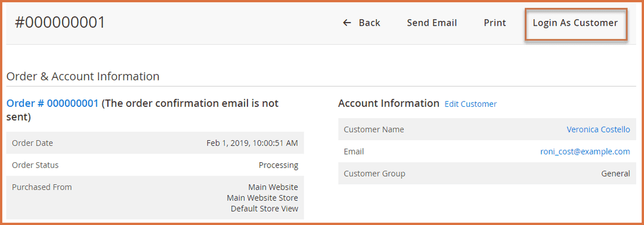The height and width of the screenshot is (225, 644).
Task: Click the Default Store View text
Action: (x=265, y=208)
